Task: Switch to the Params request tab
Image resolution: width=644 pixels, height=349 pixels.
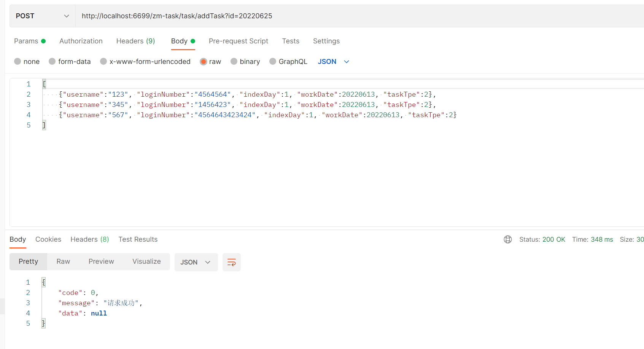Action: pos(30,41)
